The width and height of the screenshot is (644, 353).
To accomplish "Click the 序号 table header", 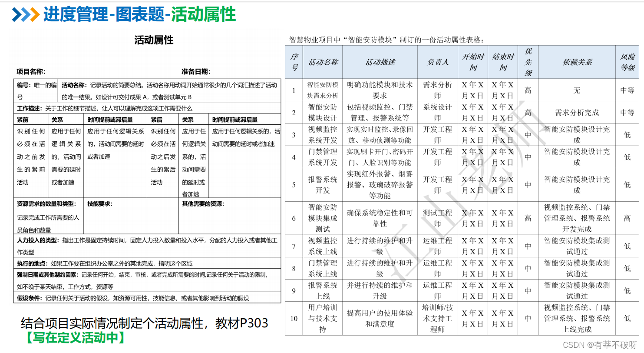I will [294, 62].
